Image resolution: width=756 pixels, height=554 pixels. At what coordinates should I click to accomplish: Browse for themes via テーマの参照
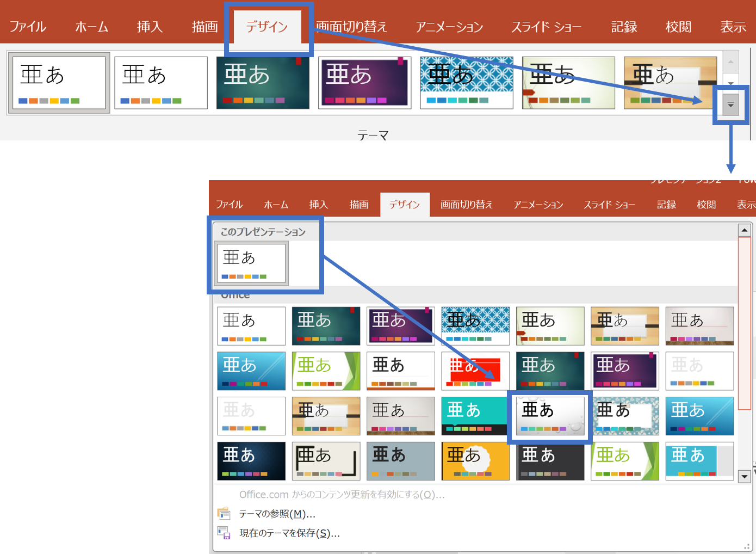click(x=277, y=513)
